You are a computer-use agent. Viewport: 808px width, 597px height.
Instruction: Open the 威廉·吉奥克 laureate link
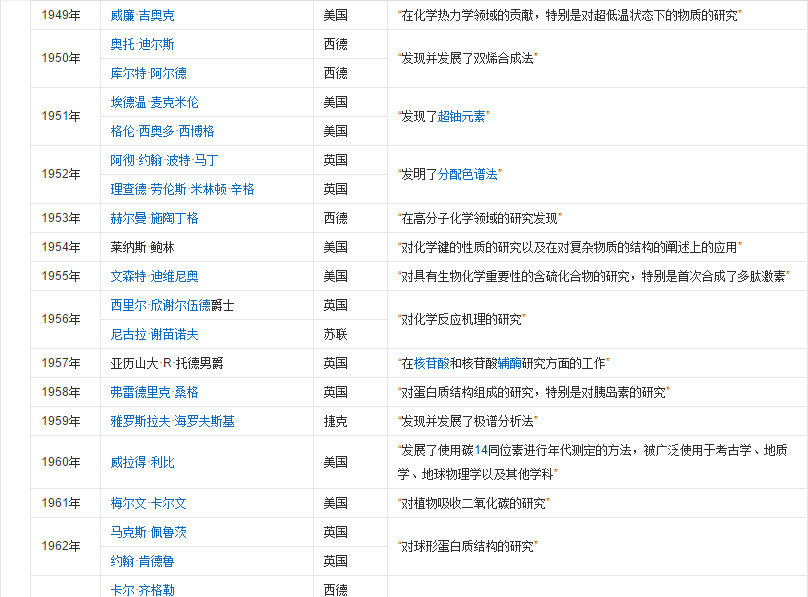(142, 15)
